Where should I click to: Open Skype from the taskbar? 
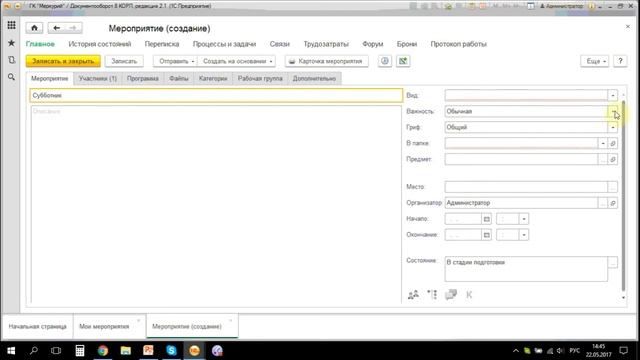coord(171,351)
